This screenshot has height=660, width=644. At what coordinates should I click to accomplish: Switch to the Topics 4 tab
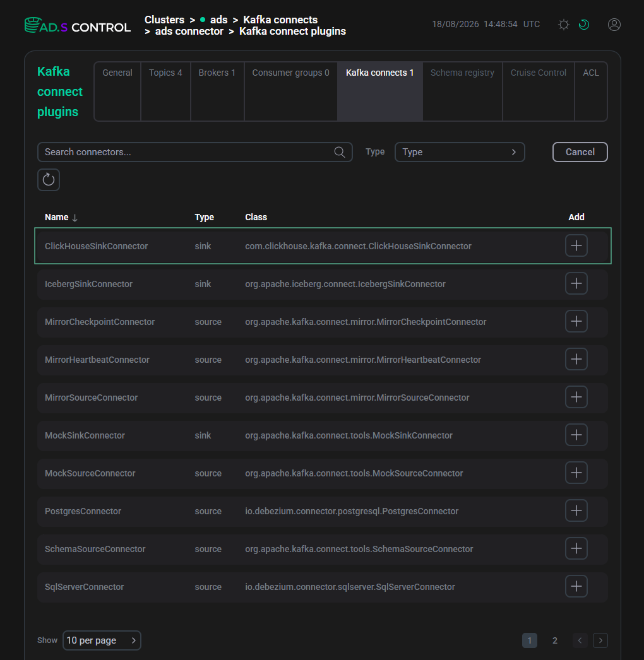165,91
